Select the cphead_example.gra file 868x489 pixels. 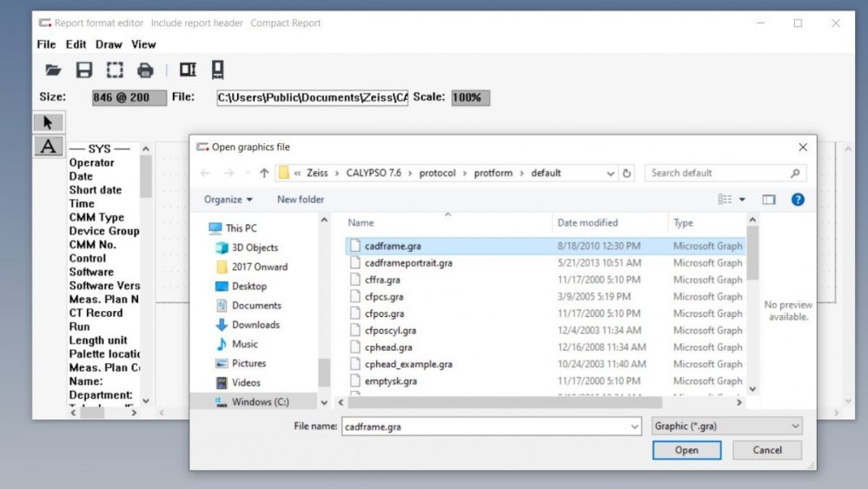coord(408,364)
